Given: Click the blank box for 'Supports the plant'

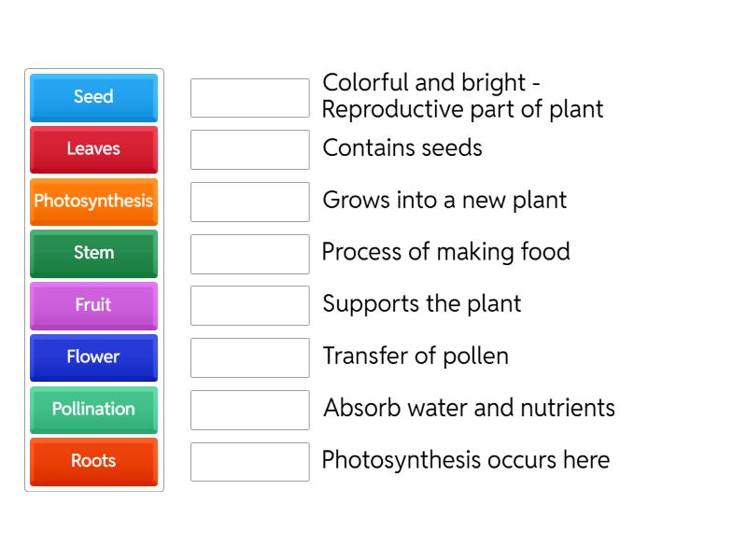Looking at the screenshot, I should tap(249, 305).
